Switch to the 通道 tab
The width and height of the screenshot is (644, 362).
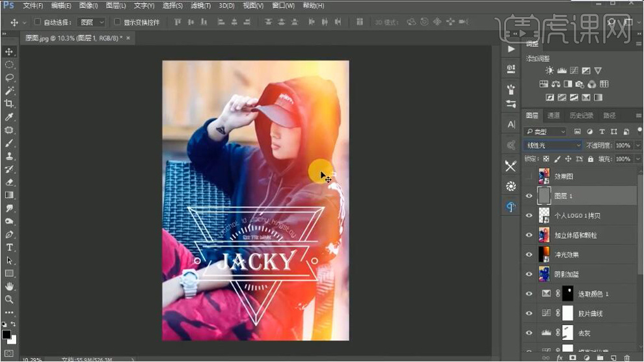pyautogui.click(x=553, y=115)
